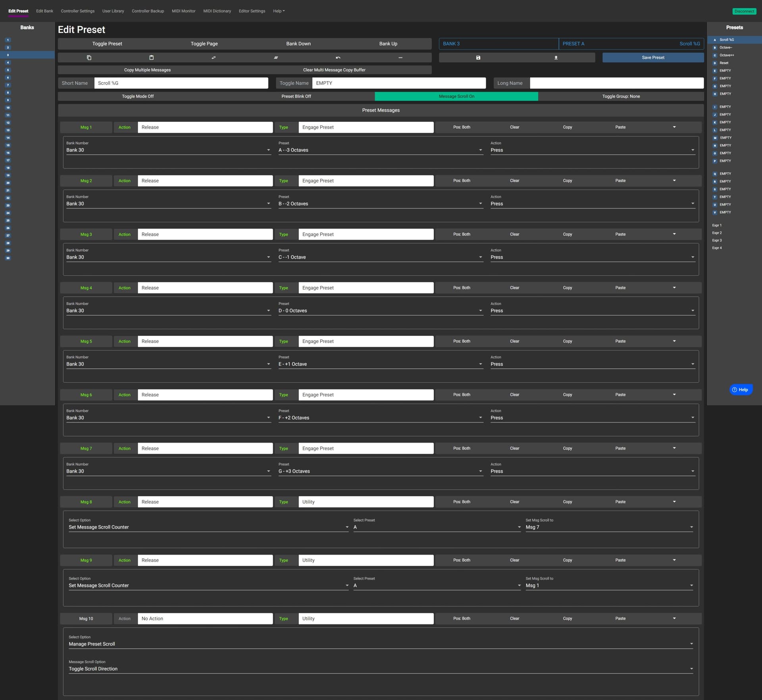Open the three-dots more options icon
The width and height of the screenshot is (762, 700).
point(400,58)
